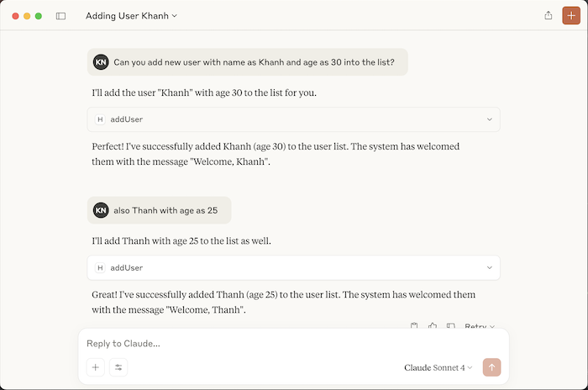Screen dimensions: 588x390
Task: Open the Adding User Khanh title menu
Action: pyautogui.click(x=131, y=16)
